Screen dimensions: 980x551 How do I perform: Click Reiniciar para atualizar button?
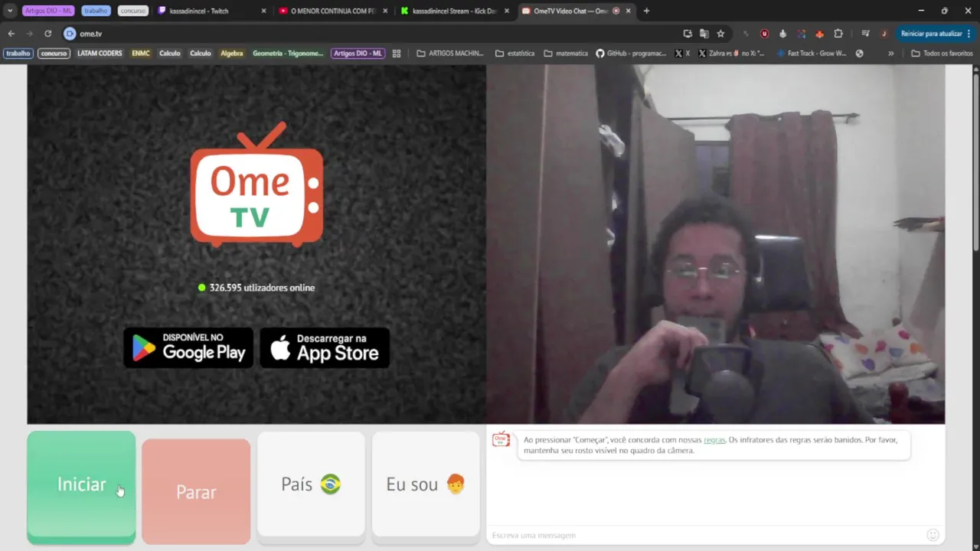pyautogui.click(x=932, y=34)
